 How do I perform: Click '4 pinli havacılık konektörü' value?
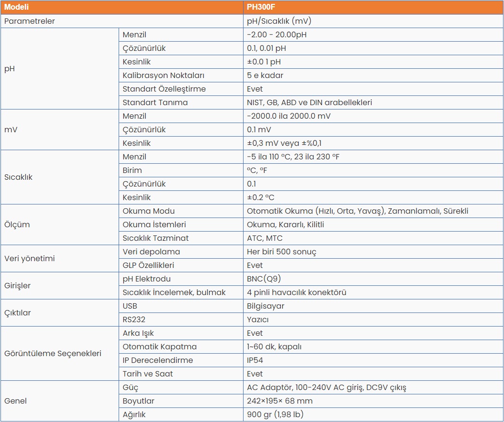click(297, 292)
